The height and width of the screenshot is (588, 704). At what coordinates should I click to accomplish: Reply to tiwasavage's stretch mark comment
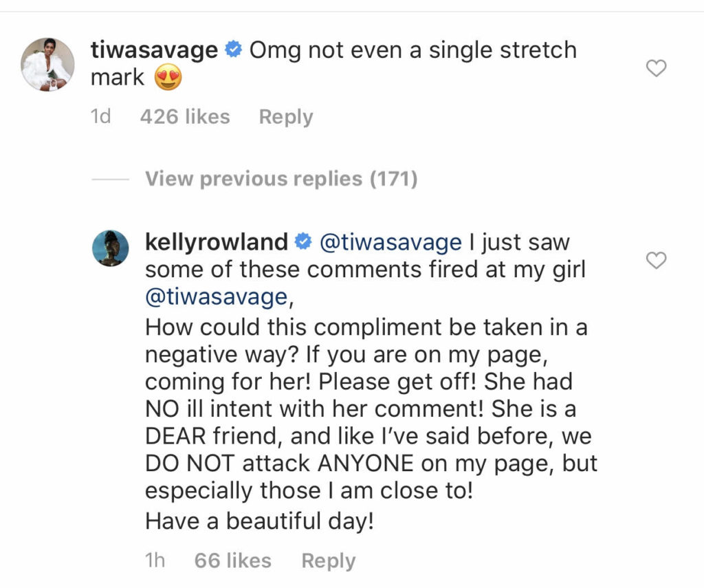pyautogui.click(x=285, y=117)
